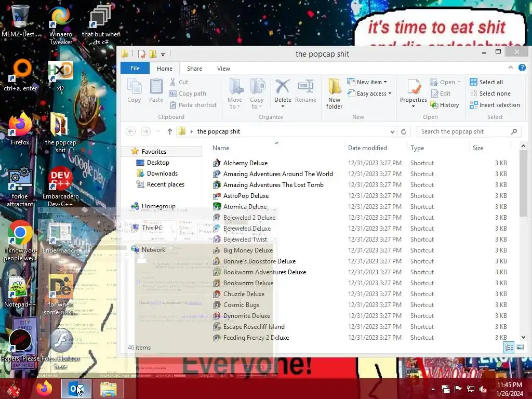532x399 pixels.
Task: Expand the address bar history dropdown
Action: click(x=392, y=131)
